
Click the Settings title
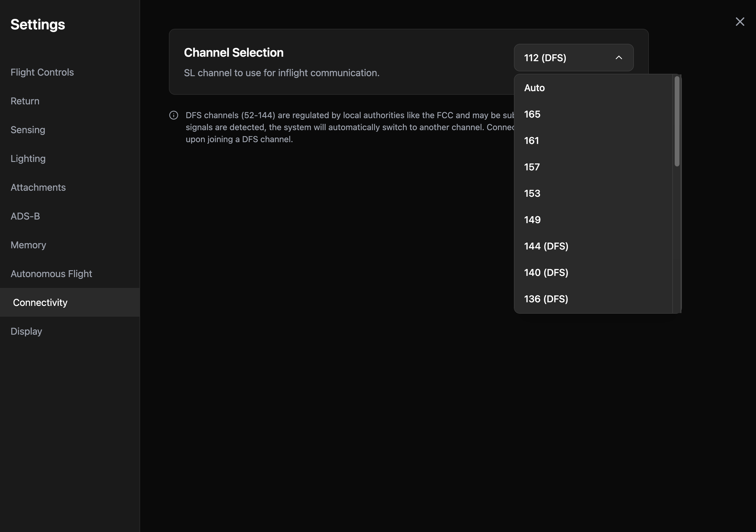click(x=38, y=25)
